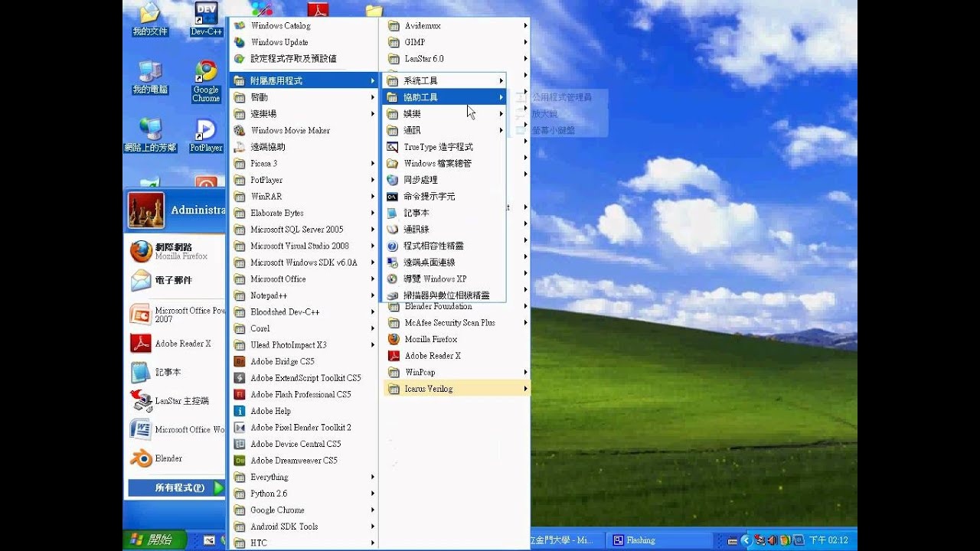Open Windows Movie Maker
Viewport: 980px width, 551px height.
tap(303, 130)
